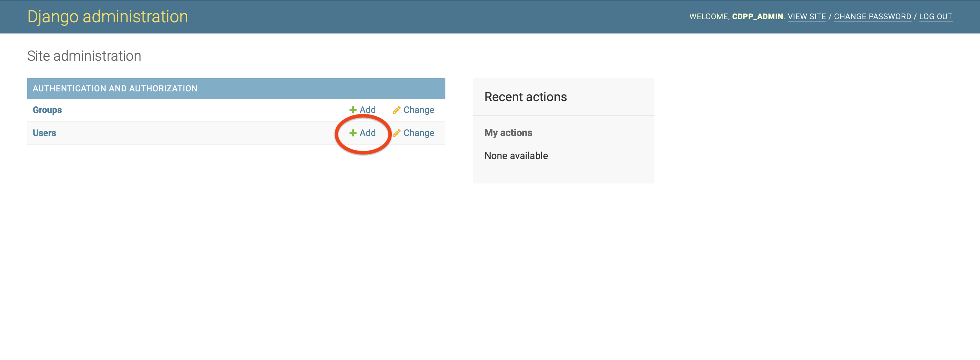Click the pencil icon in Users row
Viewport: 980px width, 360px height.
tap(396, 133)
